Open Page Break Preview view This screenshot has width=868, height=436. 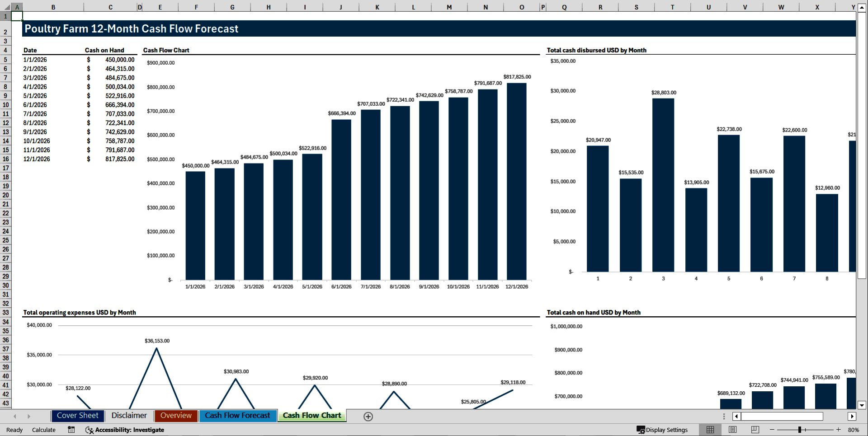click(x=754, y=430)
